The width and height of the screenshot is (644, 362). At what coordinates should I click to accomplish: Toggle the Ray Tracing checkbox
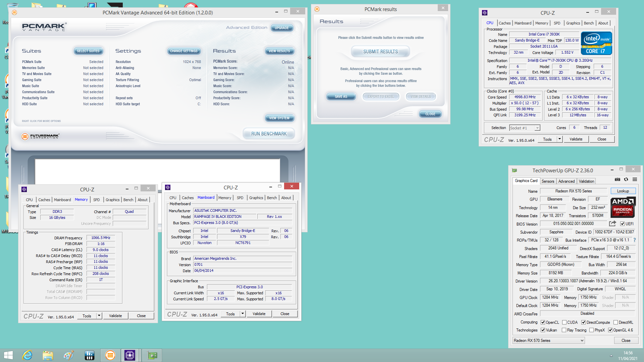click(564, 330)
